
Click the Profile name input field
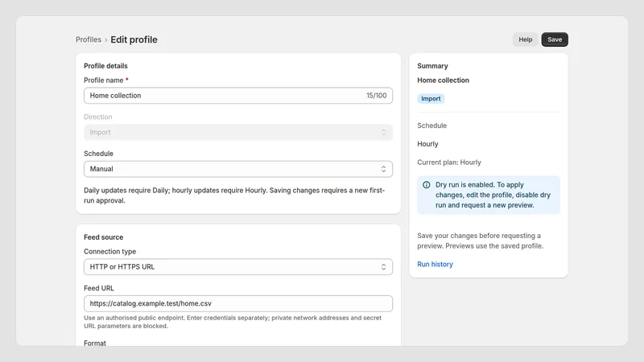(x=238, y=96)
